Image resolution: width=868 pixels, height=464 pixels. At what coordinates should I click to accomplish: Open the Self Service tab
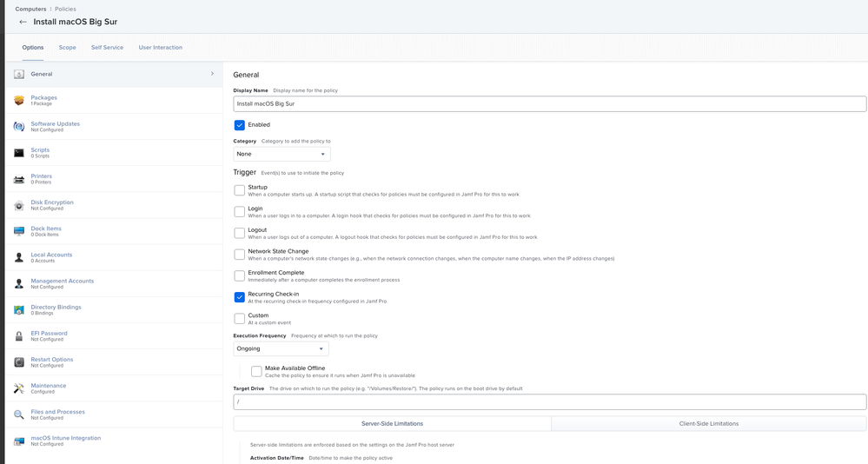108,48
